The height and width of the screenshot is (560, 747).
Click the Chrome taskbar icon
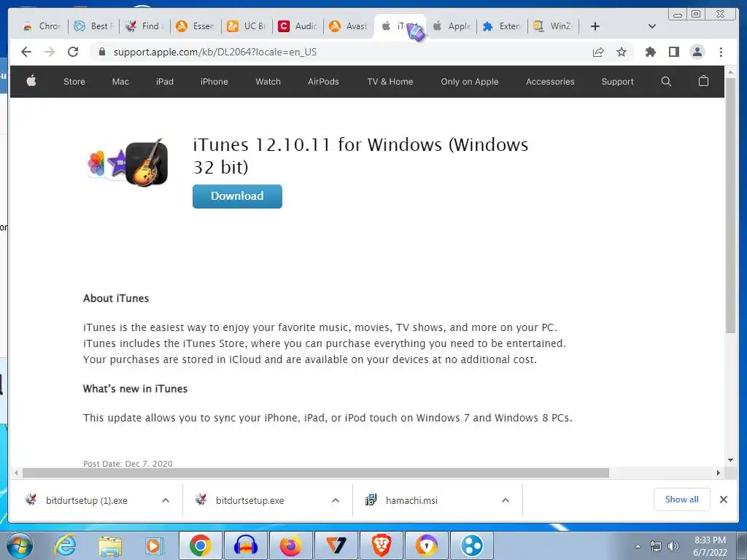(x=200, y=545)
